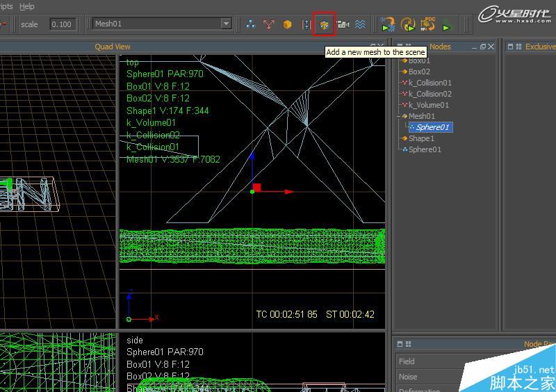This screenshot has width=556, height=392.
Task: Expand the Noise rollout in Node Params
Action: (x=407, y=377)
